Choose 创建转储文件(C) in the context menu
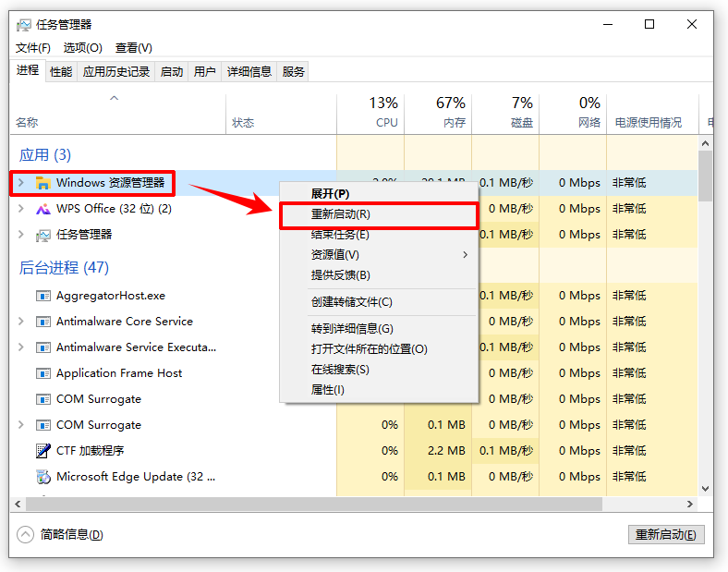This screenshot has height=572, width=728. tap(379, 302)
